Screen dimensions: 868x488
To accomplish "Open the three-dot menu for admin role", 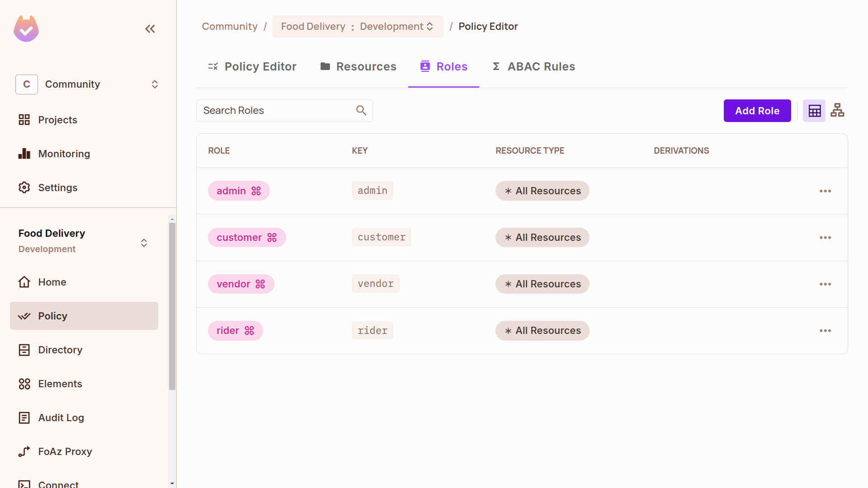I will (x=825, y=191).
